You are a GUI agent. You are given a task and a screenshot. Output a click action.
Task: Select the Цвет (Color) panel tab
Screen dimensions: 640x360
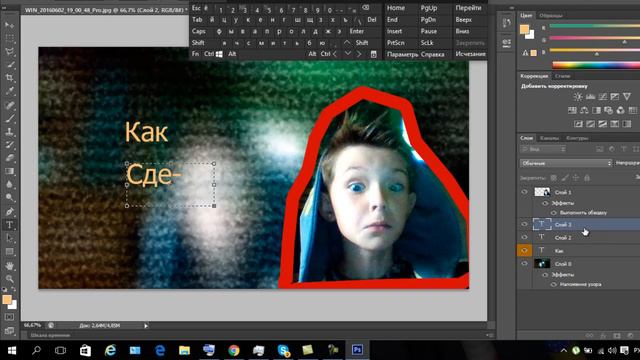click(x=526, y=16)
